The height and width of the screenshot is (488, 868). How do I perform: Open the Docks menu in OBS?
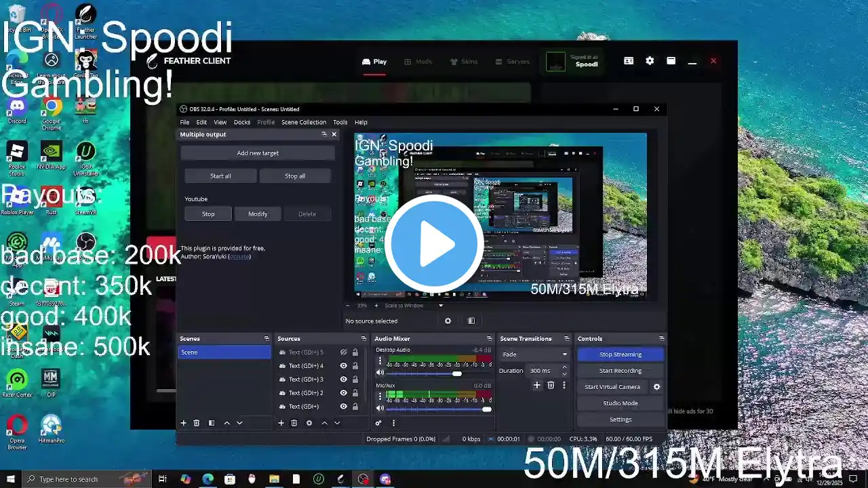(x=242, y=122)
